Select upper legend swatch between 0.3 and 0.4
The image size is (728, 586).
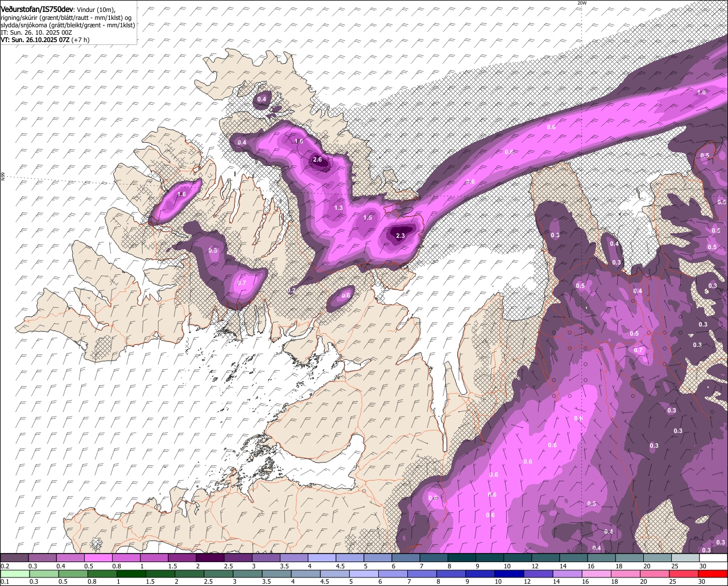43,558
